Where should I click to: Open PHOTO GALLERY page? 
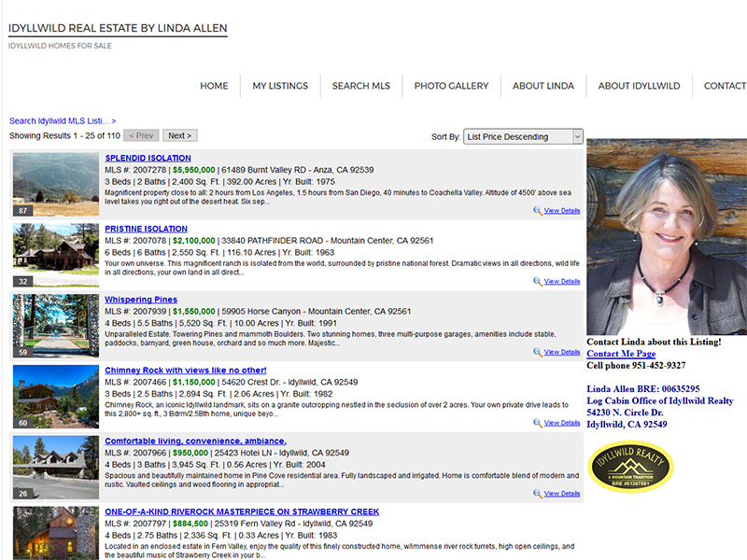pyautogui.click(x=451, y=86)
